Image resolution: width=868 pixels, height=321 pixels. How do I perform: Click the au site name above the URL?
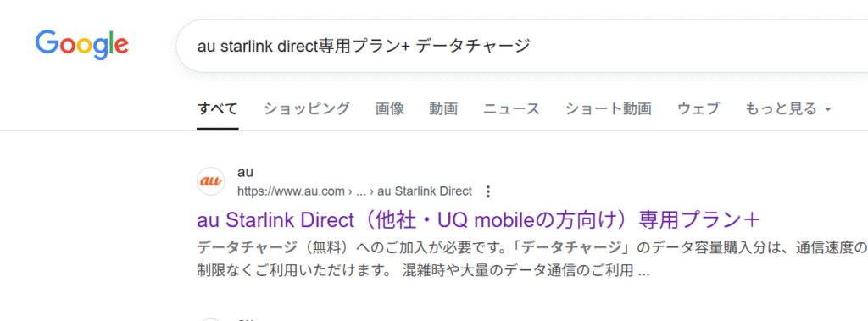tap(245, 172)
